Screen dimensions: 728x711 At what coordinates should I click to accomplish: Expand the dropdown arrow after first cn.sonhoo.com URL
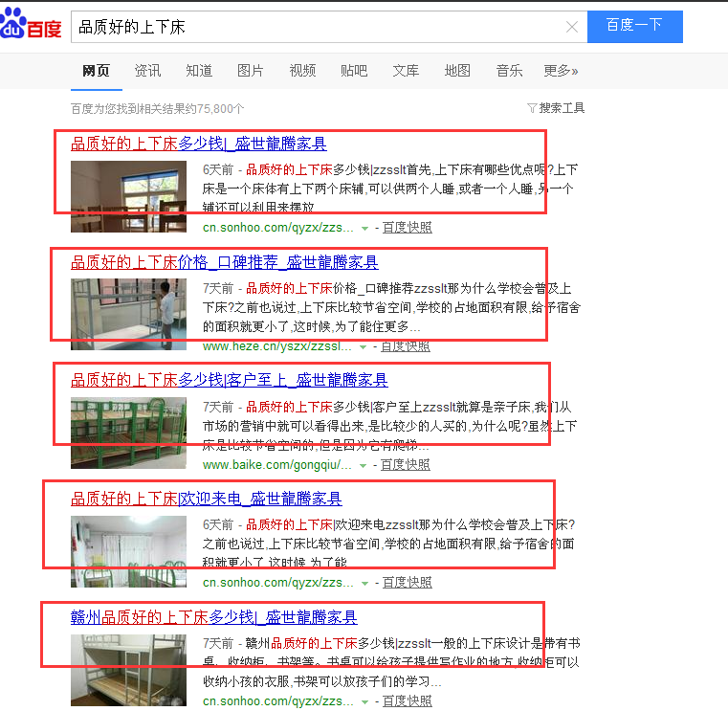[364, 229]
